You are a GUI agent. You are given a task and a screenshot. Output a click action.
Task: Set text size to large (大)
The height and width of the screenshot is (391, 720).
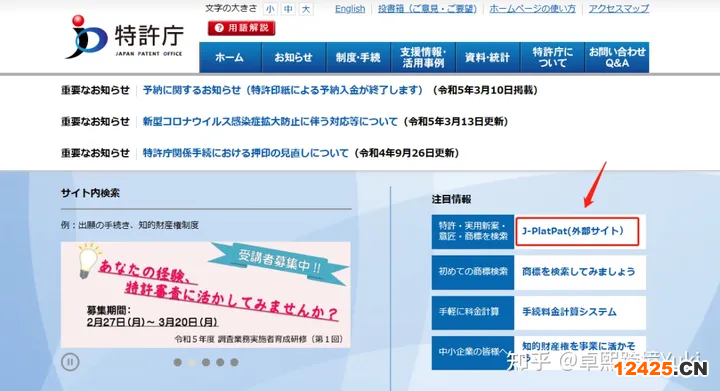[x=306, y=9]
